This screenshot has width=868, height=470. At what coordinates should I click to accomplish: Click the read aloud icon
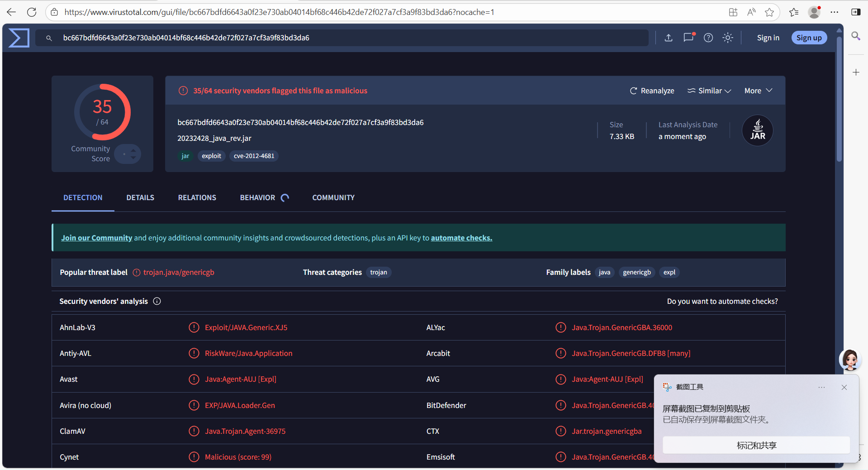[x=751, y=12]
